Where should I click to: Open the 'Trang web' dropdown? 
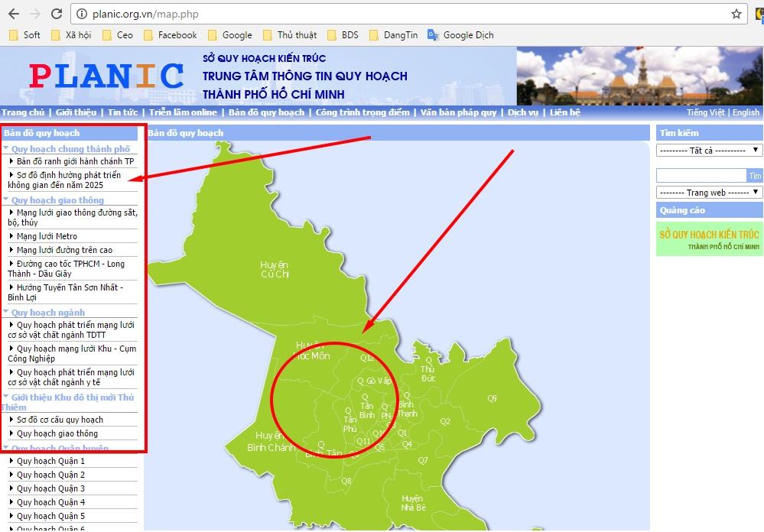[709, 193]
